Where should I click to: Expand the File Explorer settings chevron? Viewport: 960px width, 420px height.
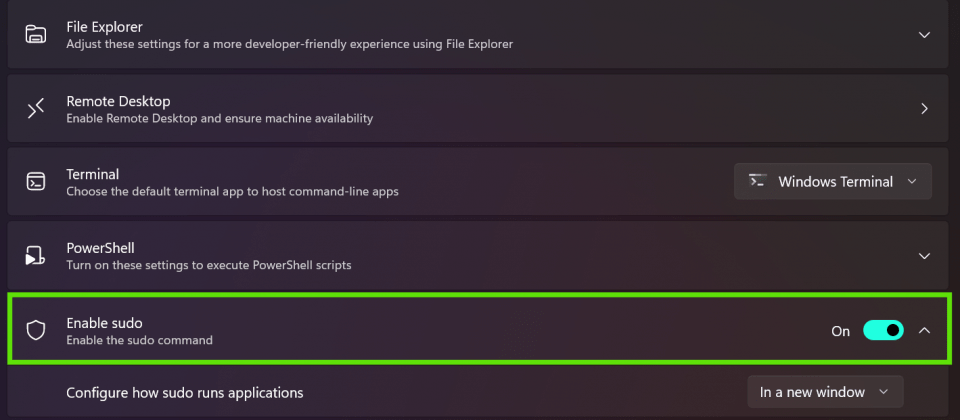(924, 35)
